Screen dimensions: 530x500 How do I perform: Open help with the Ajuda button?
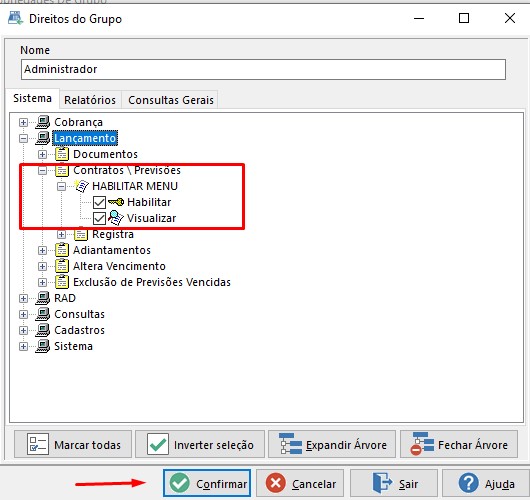point(486,483)
